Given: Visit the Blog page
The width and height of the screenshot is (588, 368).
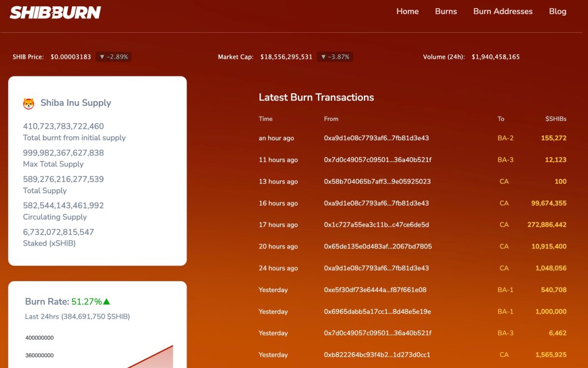Looking at the screenshot, I should tap(557, 11).
